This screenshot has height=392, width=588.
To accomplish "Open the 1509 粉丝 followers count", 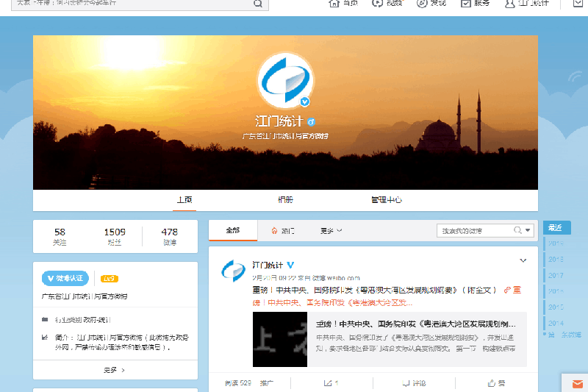I will click(x=115, y=237).
